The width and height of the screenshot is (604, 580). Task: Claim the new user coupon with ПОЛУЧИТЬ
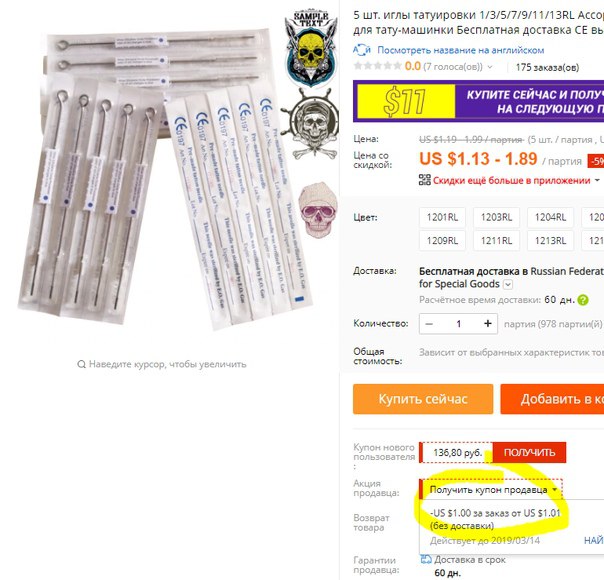point(529,453)
